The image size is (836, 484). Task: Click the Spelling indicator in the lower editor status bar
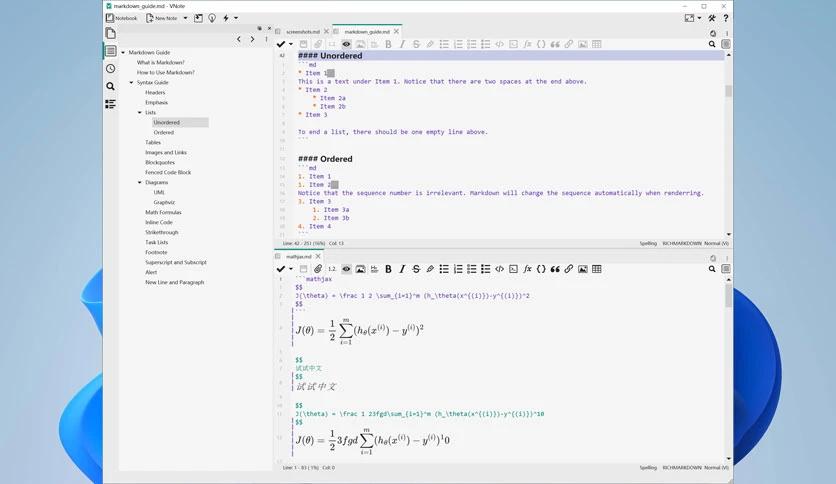(x=648, y=468)
